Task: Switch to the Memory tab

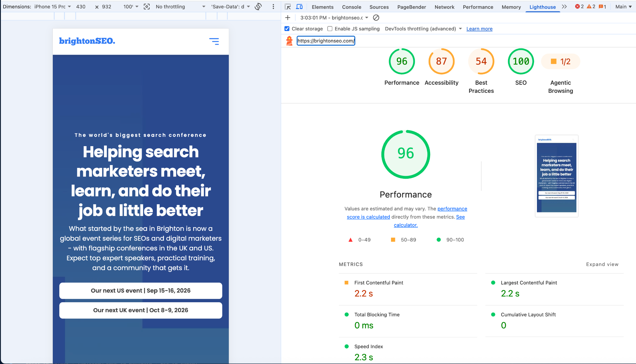Action: [x=511, y=7]
